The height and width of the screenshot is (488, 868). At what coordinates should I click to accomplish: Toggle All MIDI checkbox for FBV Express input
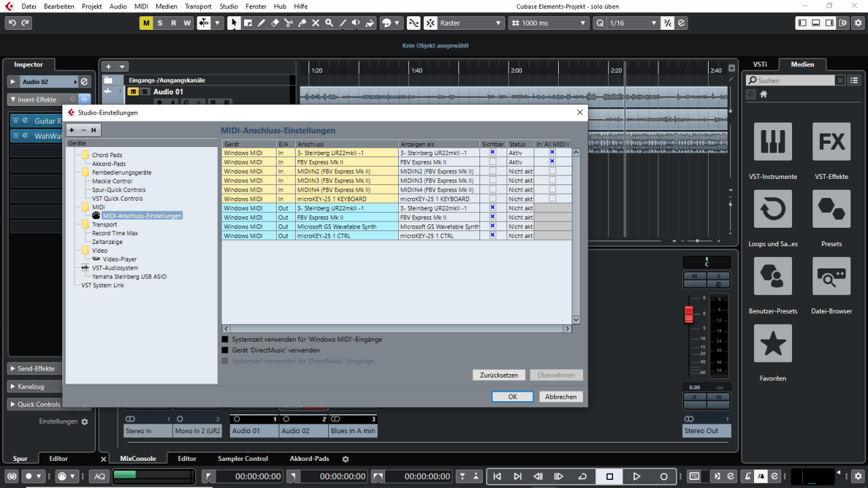coord(552,161)
